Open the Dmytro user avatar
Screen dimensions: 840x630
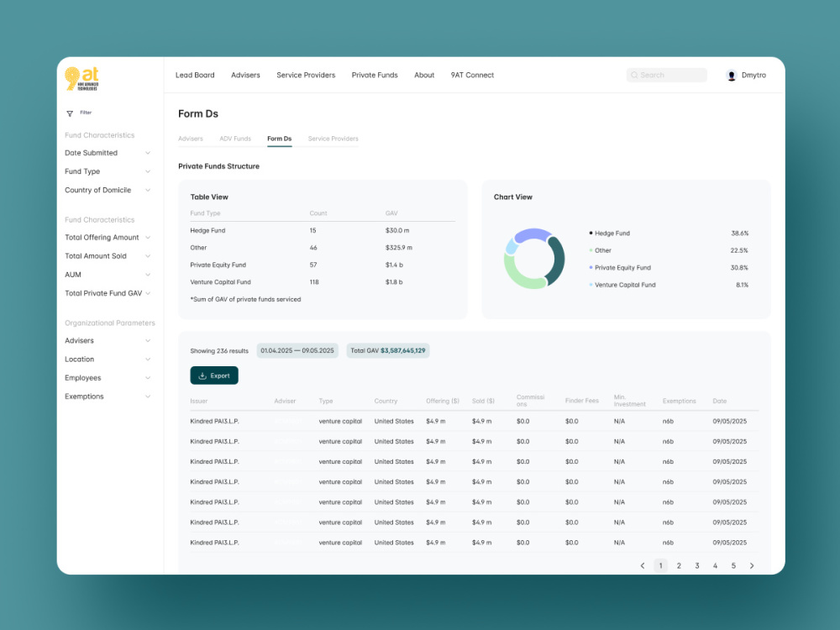[x=732, y=76]
